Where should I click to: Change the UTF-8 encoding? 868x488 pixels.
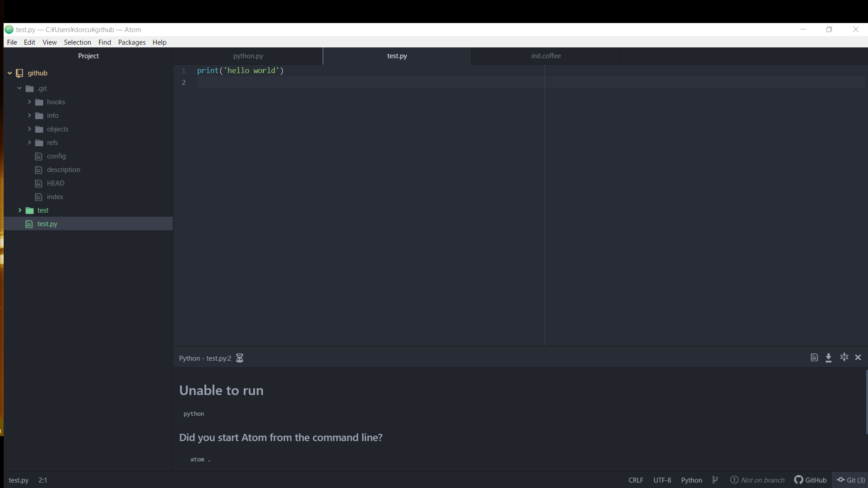(x=662, y=480)
